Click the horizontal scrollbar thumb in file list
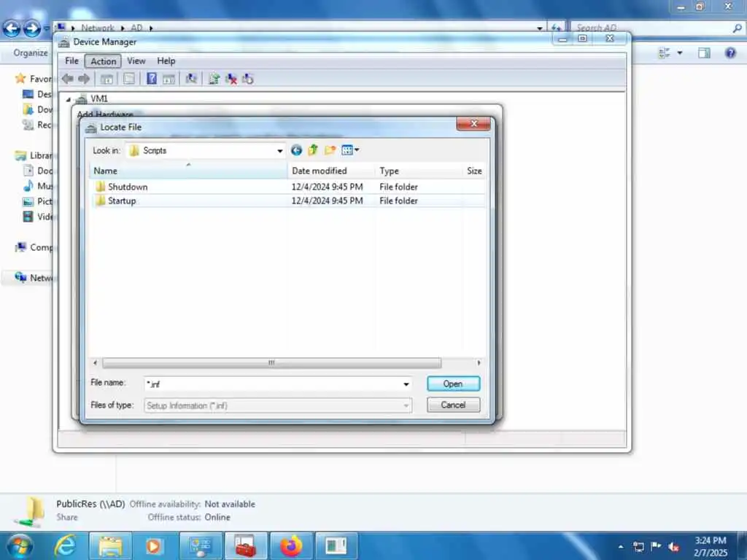747x560 pixels. point(271,363)
